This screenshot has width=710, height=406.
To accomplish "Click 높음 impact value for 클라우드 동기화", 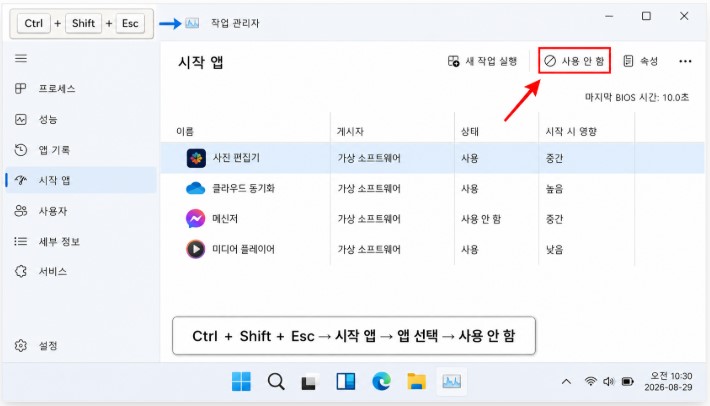I will (554, 189).
